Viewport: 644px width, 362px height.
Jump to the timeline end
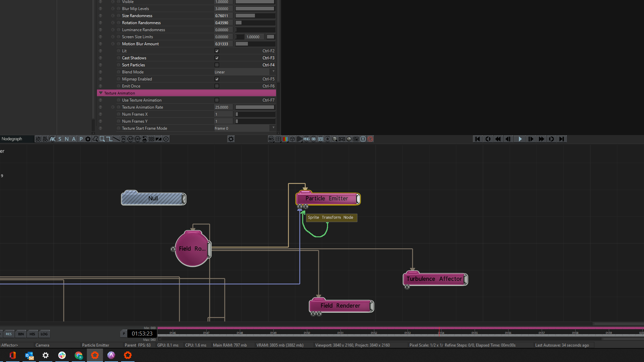tap(562, 139)
